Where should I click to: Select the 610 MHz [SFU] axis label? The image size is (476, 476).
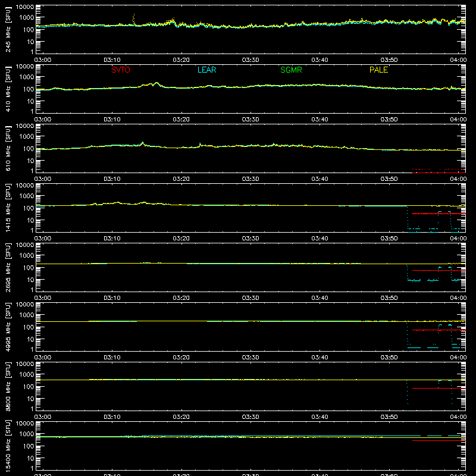pos(8,148)
